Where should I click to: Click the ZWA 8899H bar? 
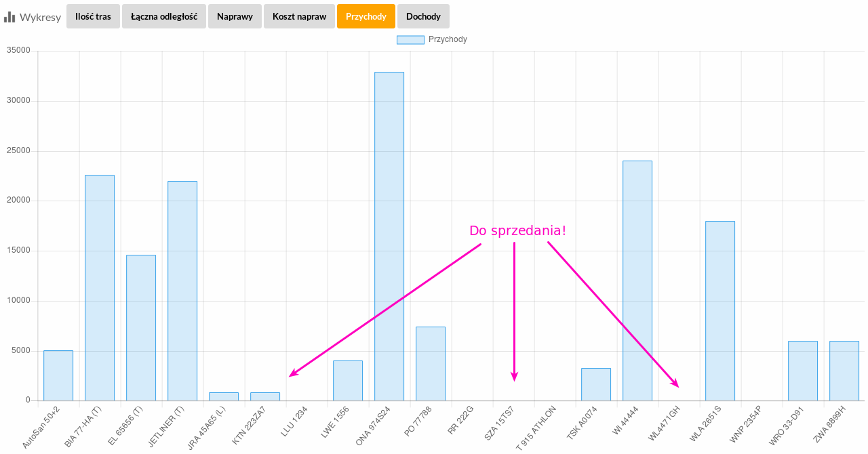point(844,371)
